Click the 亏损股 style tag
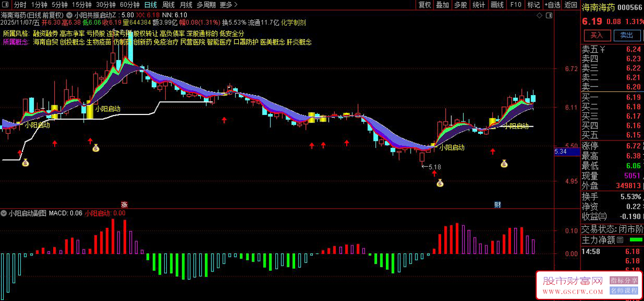 (x=96, y=33)
